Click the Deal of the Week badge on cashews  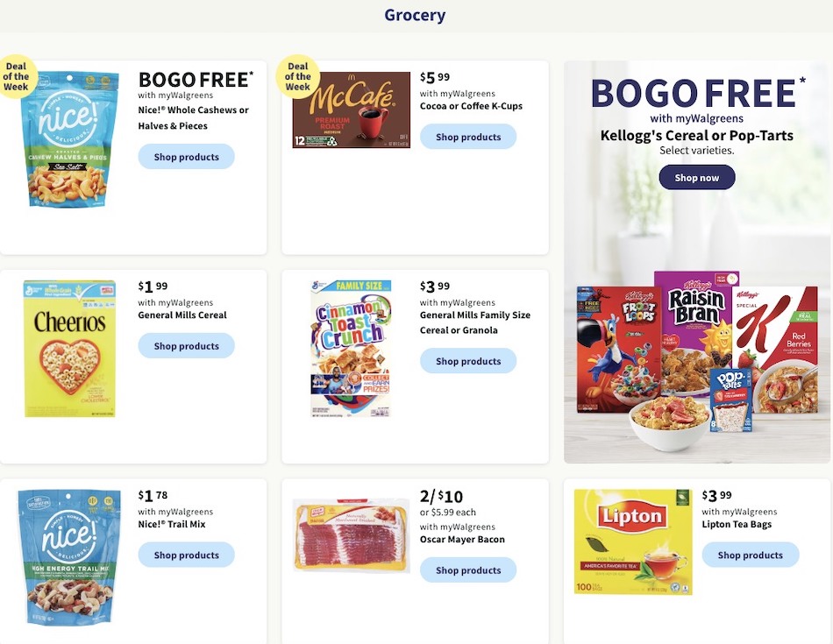pos(16,76)
